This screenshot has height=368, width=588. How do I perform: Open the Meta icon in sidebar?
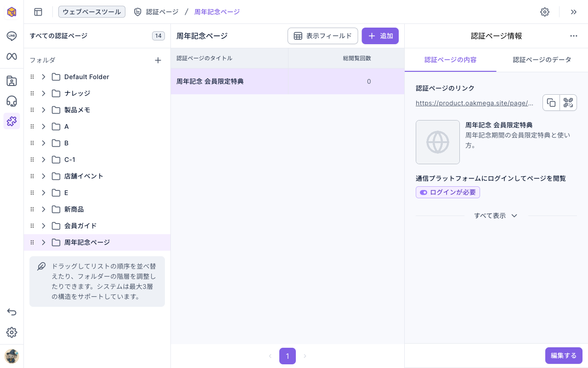coord(11,57)
